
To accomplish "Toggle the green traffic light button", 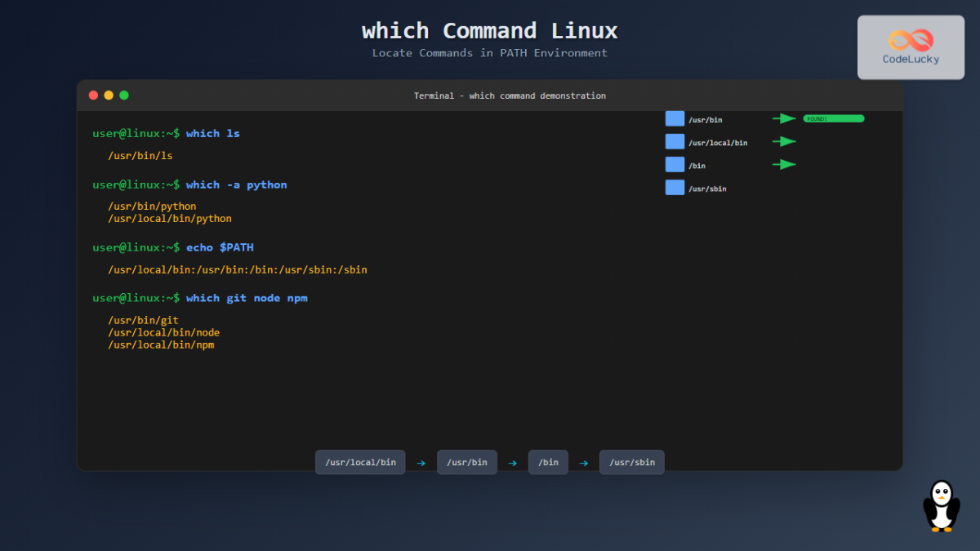I will point(123,95).
